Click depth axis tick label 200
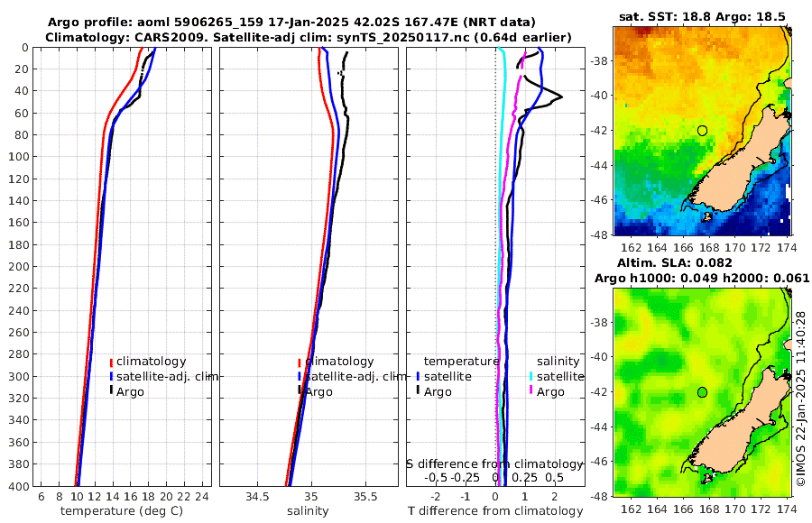 coord(19,267)
